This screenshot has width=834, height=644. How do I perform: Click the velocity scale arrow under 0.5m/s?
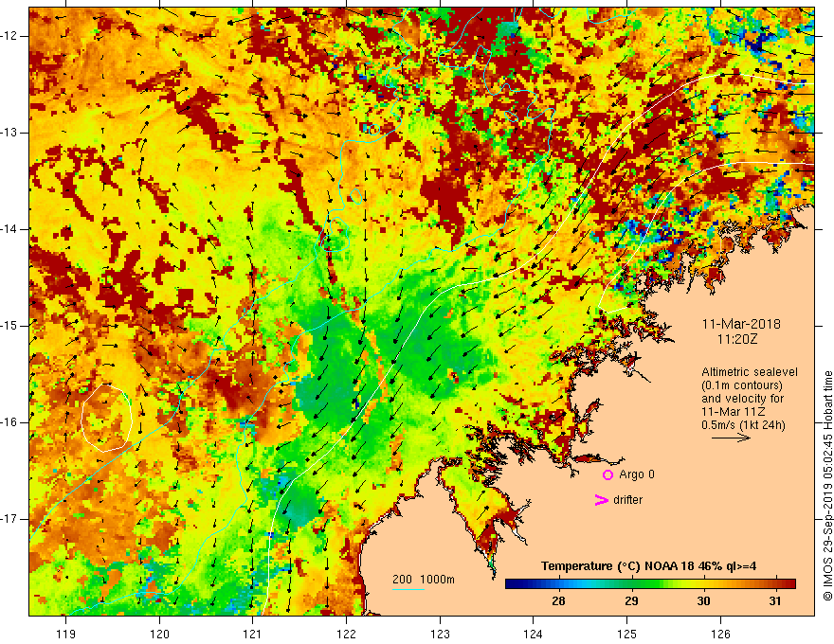(x=731, y=438)
